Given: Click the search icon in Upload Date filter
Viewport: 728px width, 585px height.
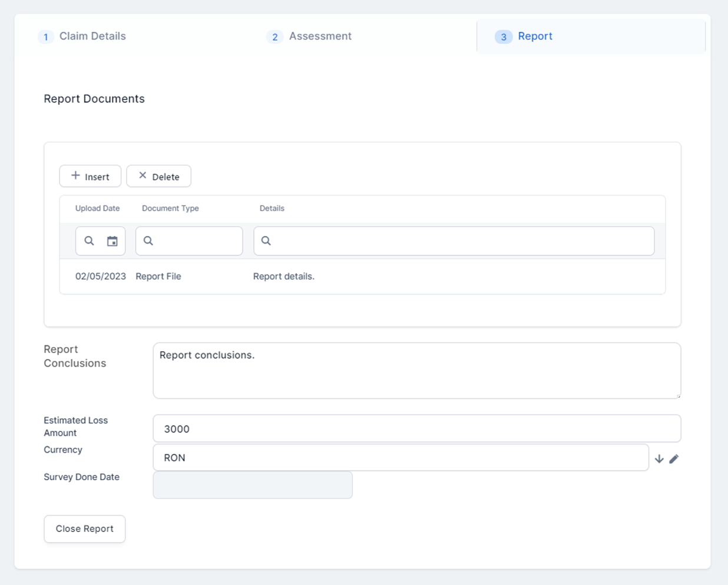Looking at the screenshot, I should click(x=89, y=241).
